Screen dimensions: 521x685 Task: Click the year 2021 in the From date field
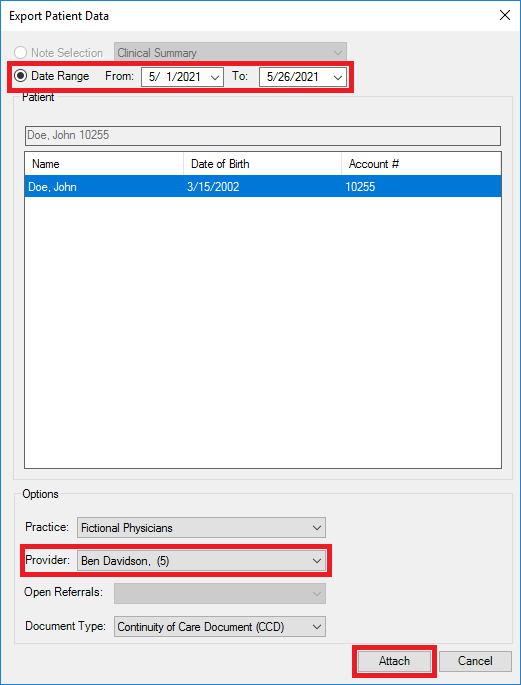188,77
